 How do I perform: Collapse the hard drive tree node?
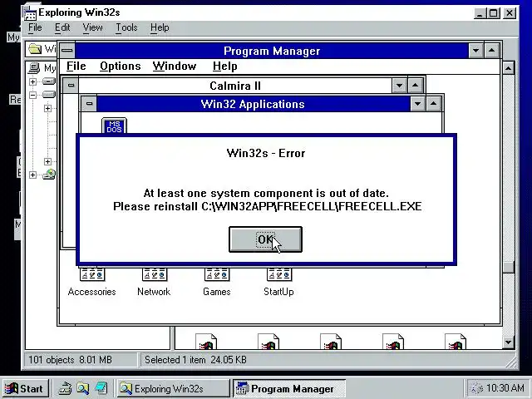coord(32,95)
